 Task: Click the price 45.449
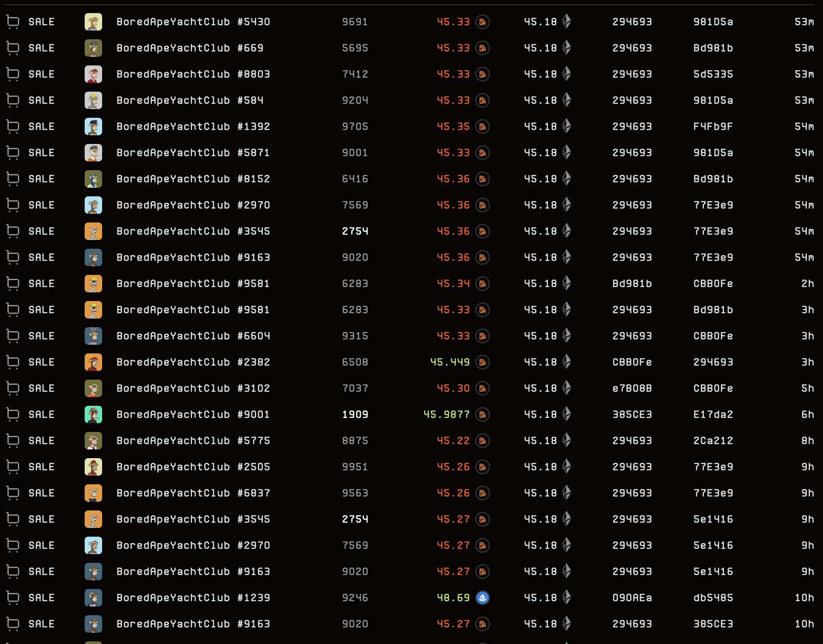(x=450, y=362)
